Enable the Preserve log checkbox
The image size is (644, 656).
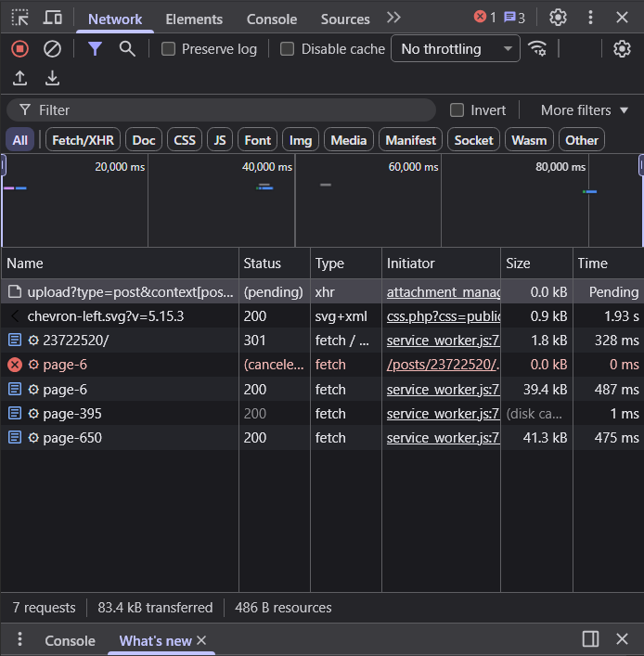(x=168, y=49)
